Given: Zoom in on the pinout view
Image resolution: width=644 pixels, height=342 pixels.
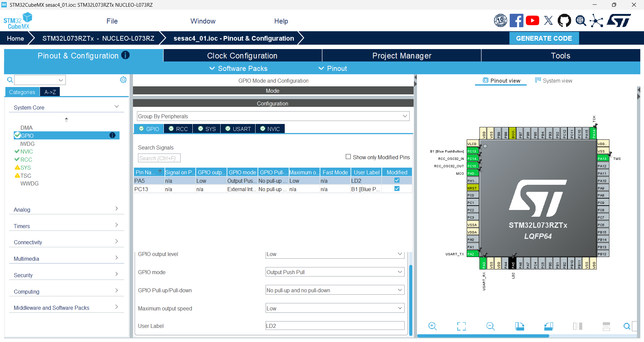Looking at the screenshot, I should [x=432, y=326].
